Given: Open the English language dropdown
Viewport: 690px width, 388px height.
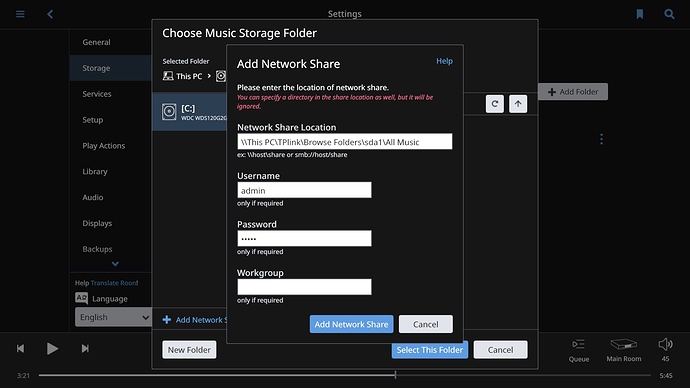Looking at the screenshot, I should click(x=113, y=317).
